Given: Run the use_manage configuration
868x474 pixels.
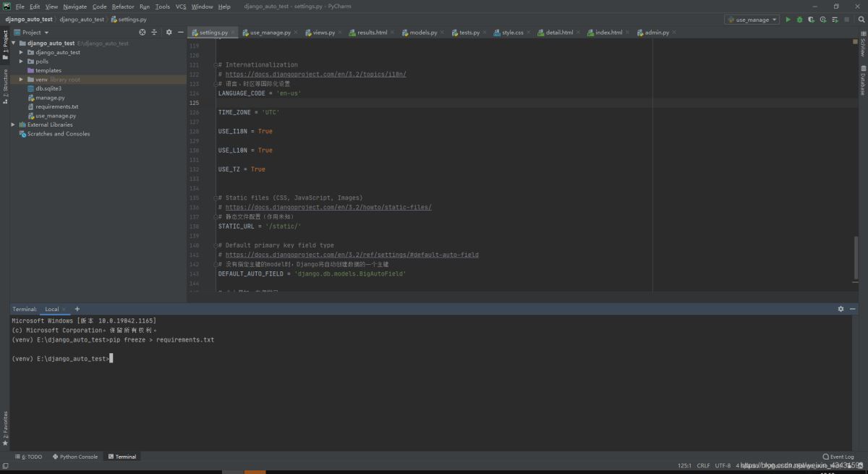Looking at the screenshot, I should pyautogui.click(x=788, y=20).
